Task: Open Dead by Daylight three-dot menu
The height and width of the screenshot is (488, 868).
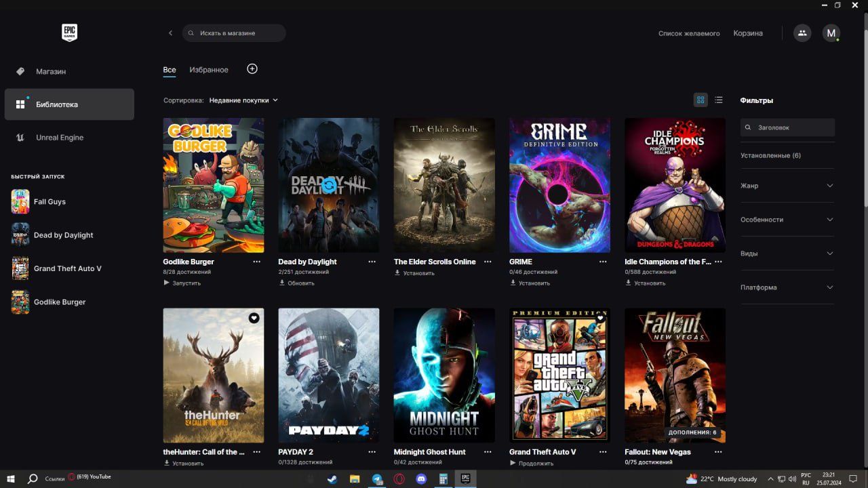Action: [372, 262]
